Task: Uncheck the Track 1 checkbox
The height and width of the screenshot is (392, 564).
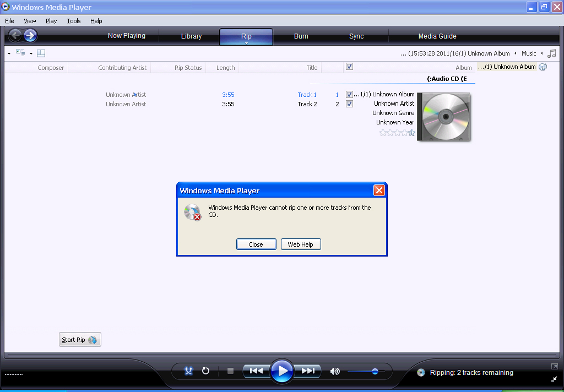Action: 349,95
